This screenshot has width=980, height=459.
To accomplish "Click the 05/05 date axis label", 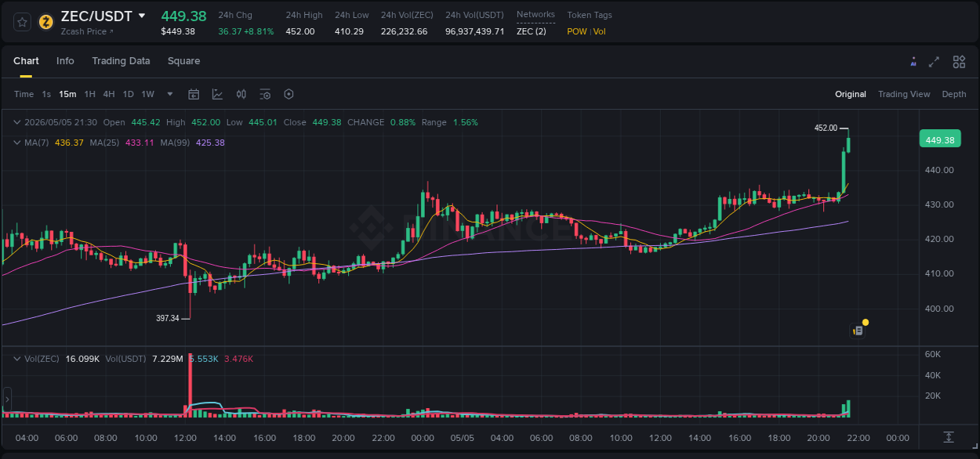I will [x=463, y=438].
